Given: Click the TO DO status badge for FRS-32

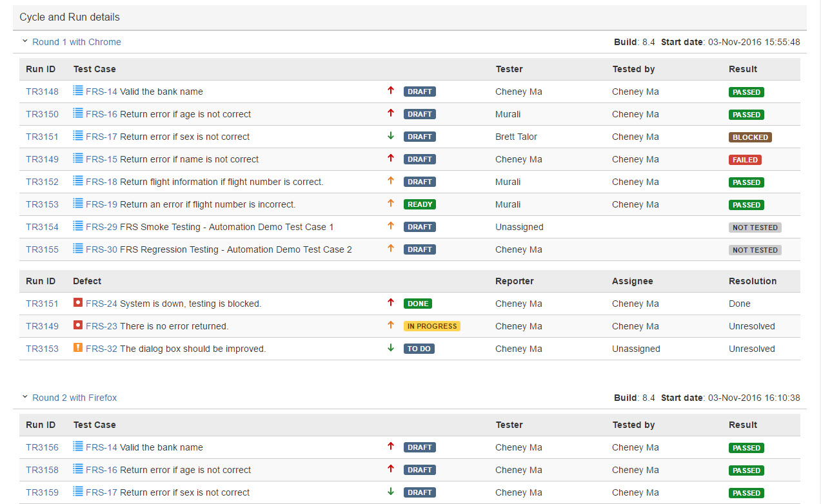Looking at the screenshot, I should (419, 349).
